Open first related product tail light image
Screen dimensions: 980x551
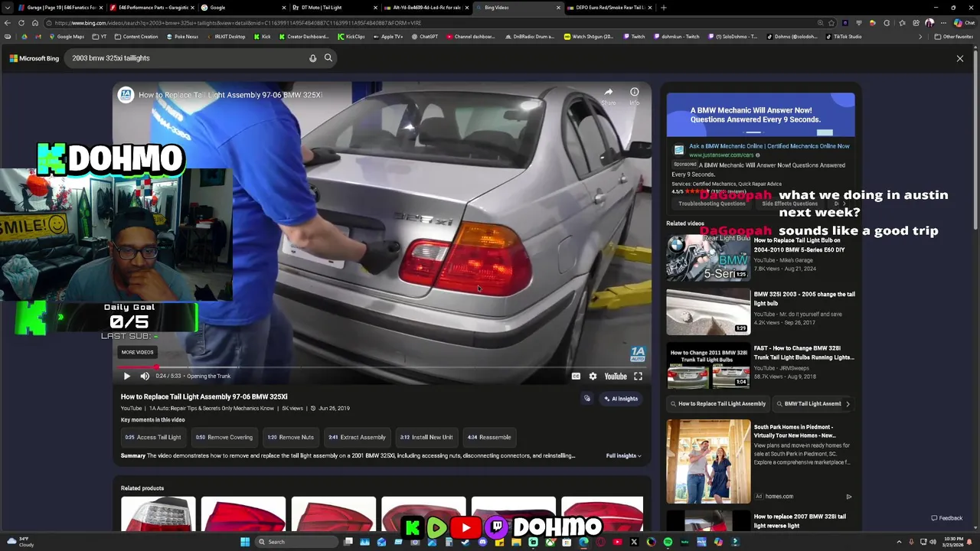pyautogui.click(x=158, y=514)
